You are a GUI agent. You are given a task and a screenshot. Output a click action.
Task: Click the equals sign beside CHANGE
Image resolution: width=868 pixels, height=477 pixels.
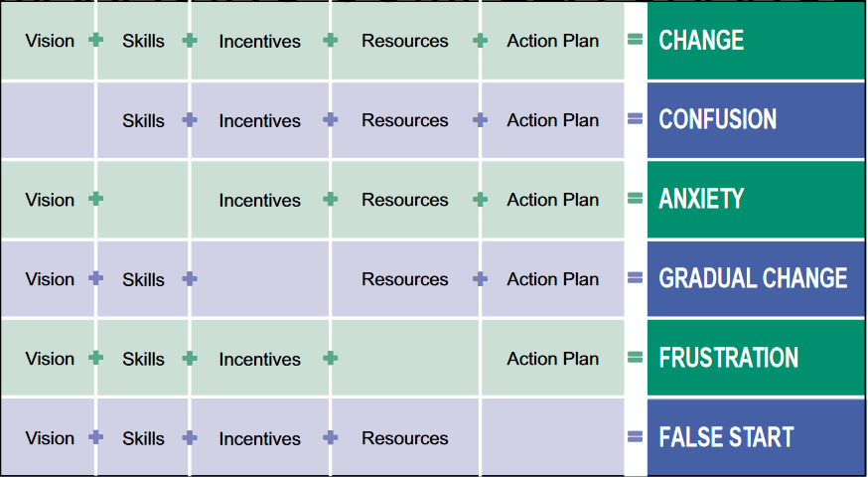(x=636, y=41)
